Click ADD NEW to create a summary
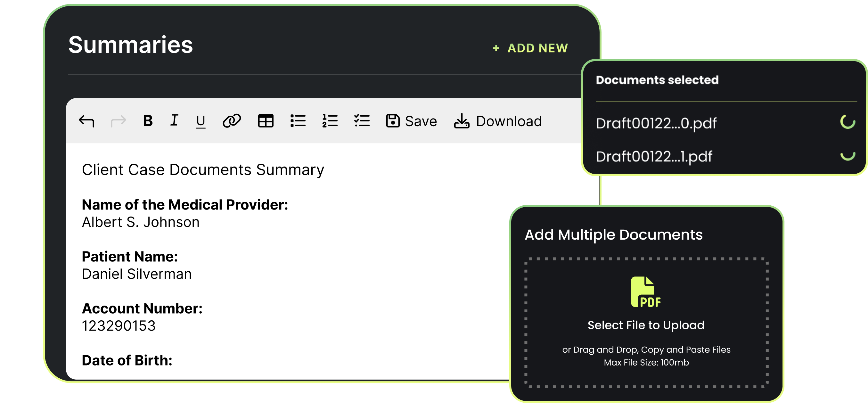 (x=530, y=48)
